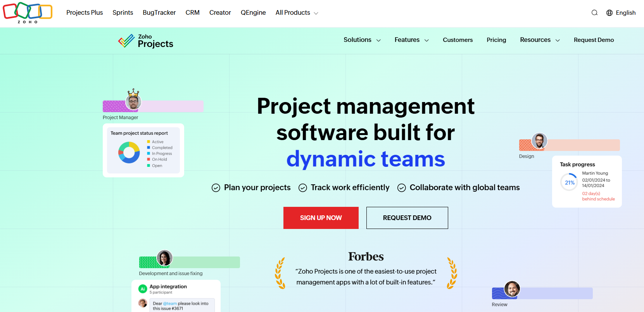Click the Forbes quote about Zoho Projects
Screen dimensions: 644x312
[366, 277]
